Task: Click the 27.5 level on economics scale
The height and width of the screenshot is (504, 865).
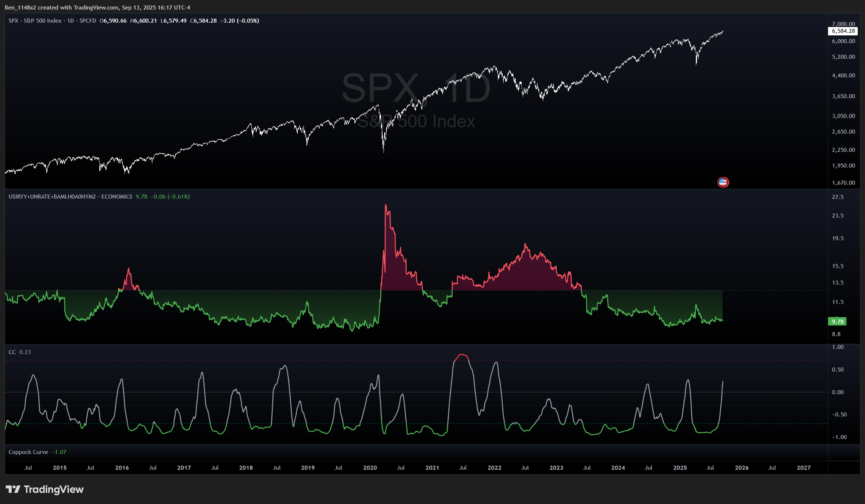Action: click(838, 197)
